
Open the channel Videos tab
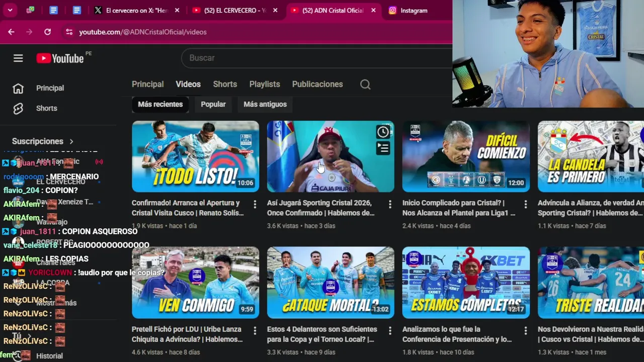click(x=188, y=84)
